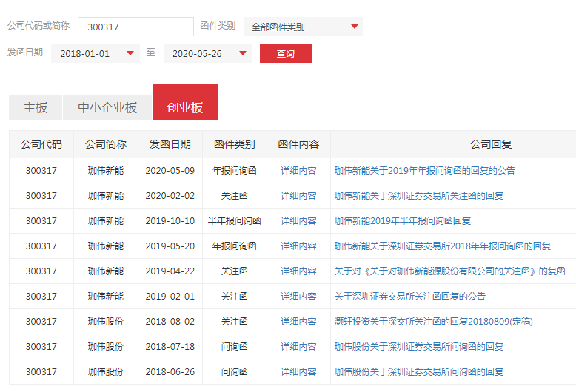Open reply 珈伟新能2019年半年报问询函回复

tap(403, 221)
